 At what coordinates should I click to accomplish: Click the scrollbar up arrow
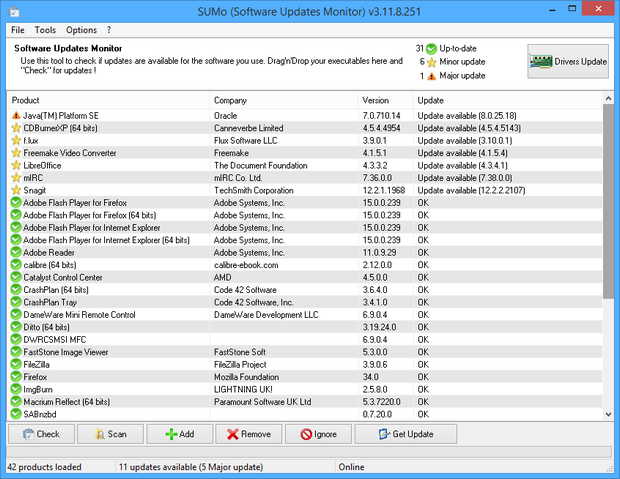point(608,98)
